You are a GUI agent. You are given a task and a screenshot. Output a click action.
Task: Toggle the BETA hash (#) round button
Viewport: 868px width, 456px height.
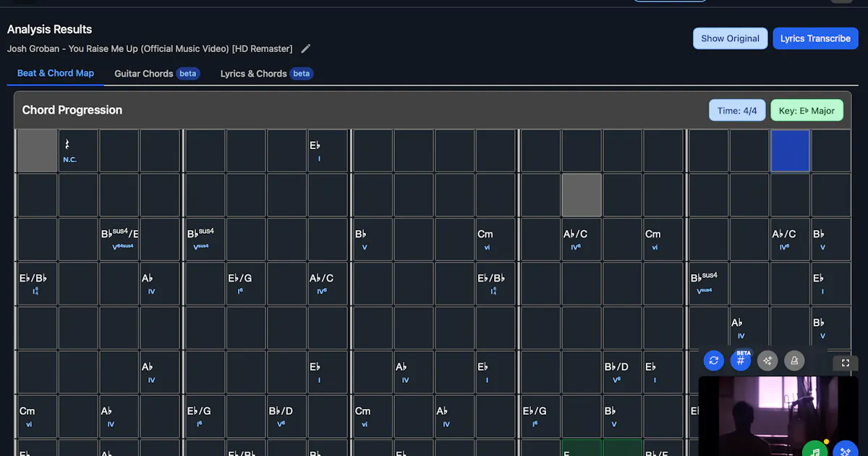click(741, 360)
